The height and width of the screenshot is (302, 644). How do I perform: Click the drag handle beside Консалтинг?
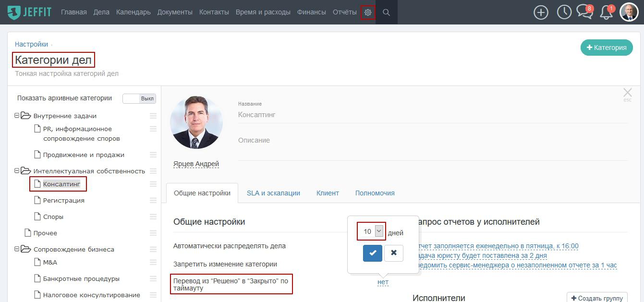[153, 184]
